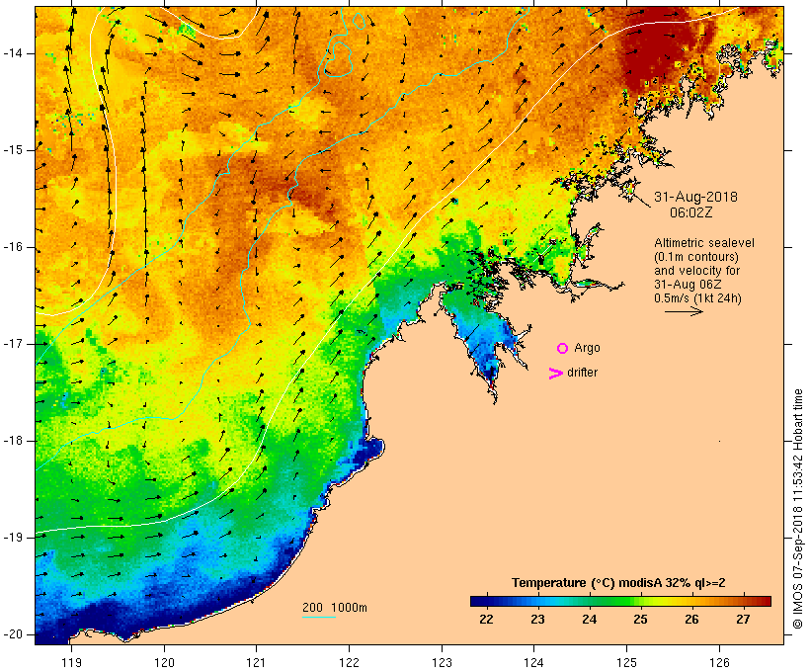Click the 'Argo' legend label
810x672 pixels.
click(588, 349)
